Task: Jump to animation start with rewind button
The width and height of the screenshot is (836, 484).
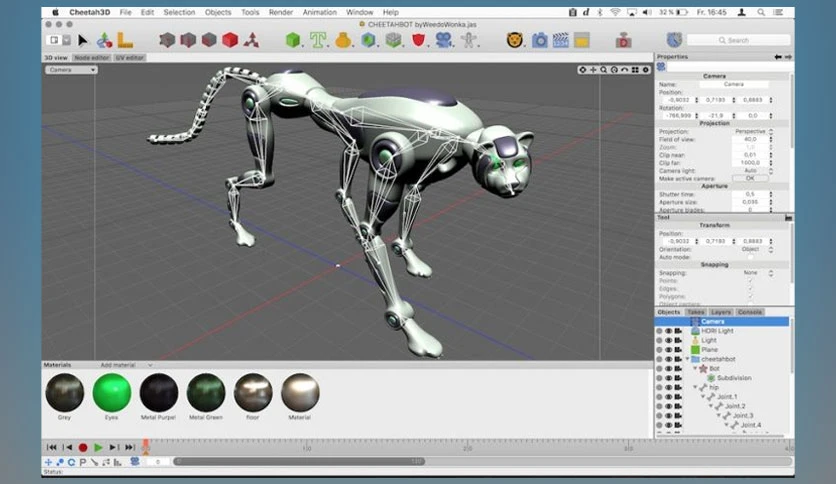Action: [52, 447]
